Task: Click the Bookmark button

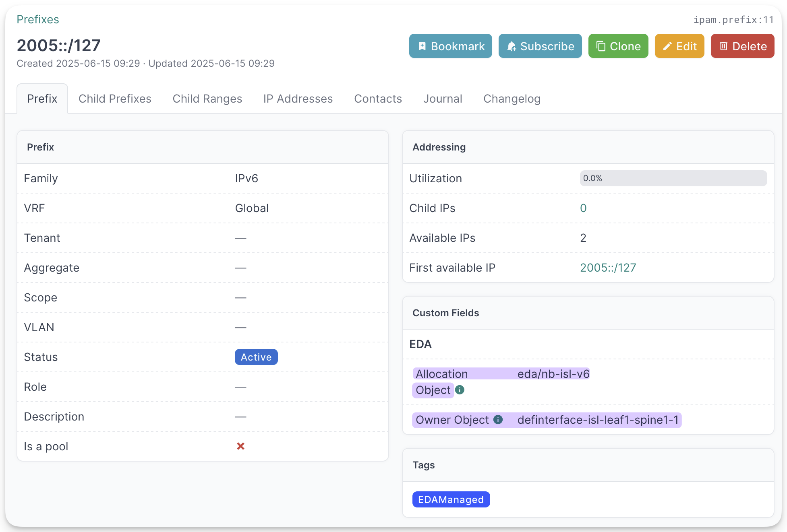Action: (450, 46)
